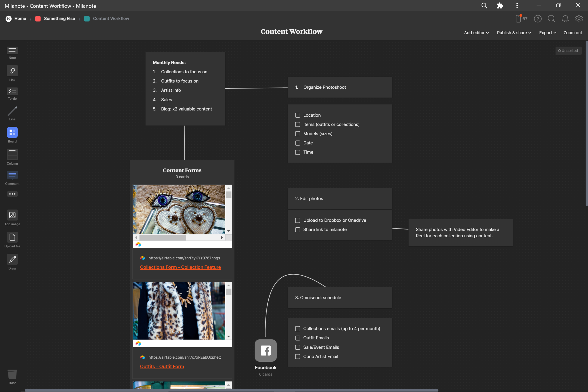Select the Link tool in sidebar

point(12,74)
